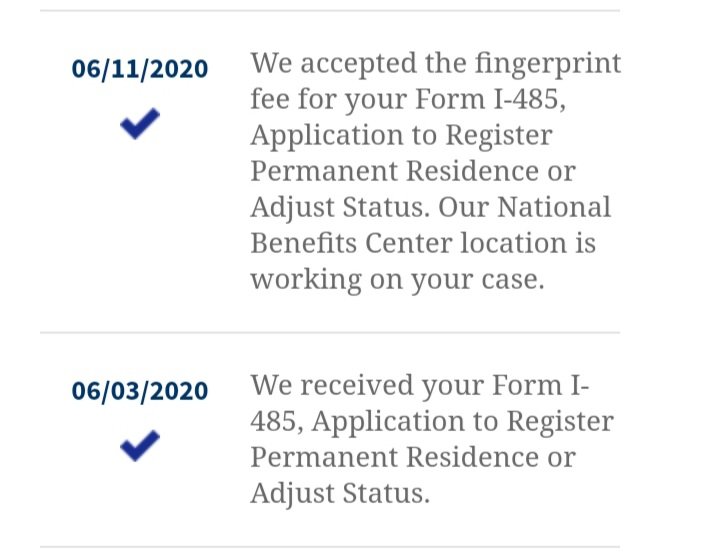
Task: Select the 06/11/2020 date label
Action: tap(140, 69)
